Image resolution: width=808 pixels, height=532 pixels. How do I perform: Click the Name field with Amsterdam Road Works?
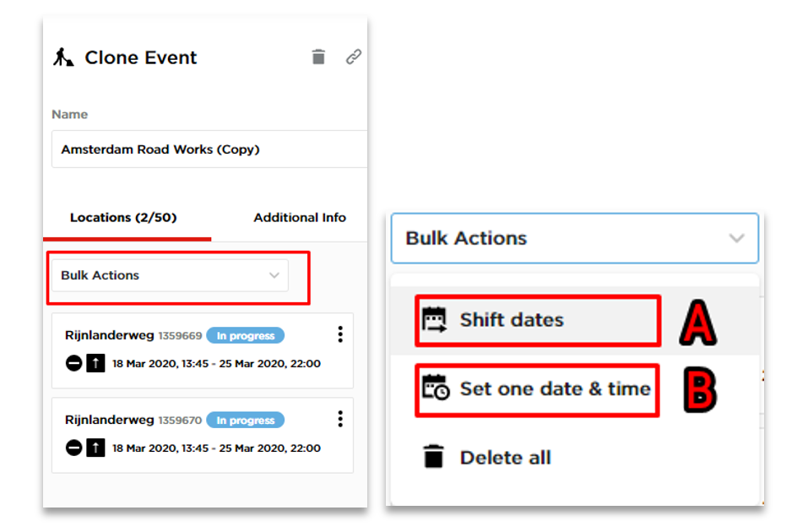[209, 149]
